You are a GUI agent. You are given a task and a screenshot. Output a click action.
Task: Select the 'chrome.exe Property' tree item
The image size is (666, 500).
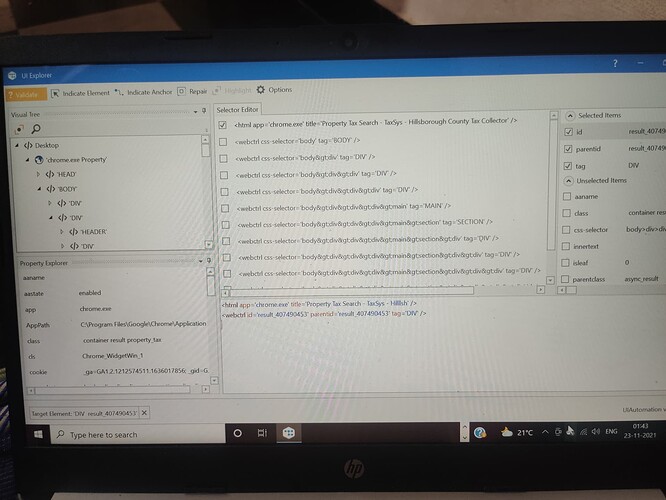click(71, 160)
